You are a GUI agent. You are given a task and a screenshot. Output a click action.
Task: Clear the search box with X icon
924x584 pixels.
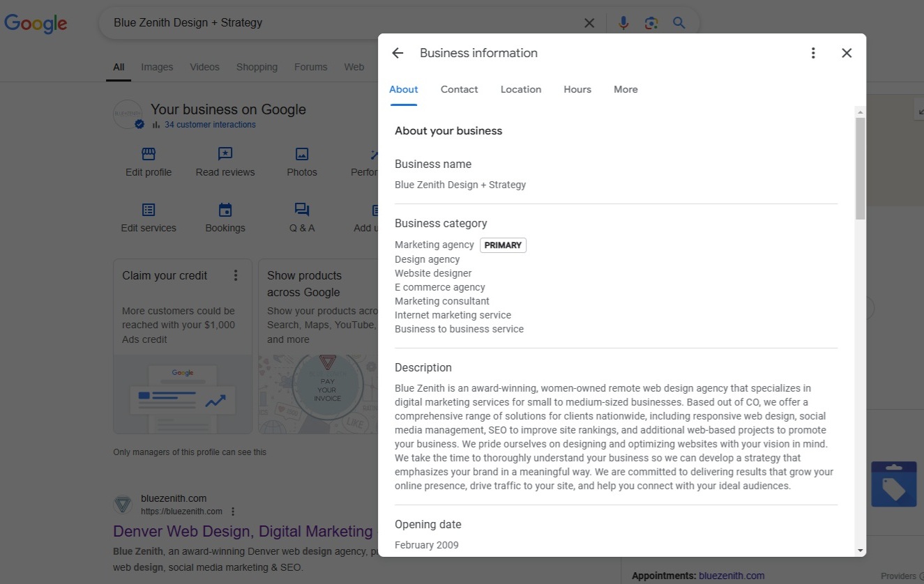click(589, 23)
